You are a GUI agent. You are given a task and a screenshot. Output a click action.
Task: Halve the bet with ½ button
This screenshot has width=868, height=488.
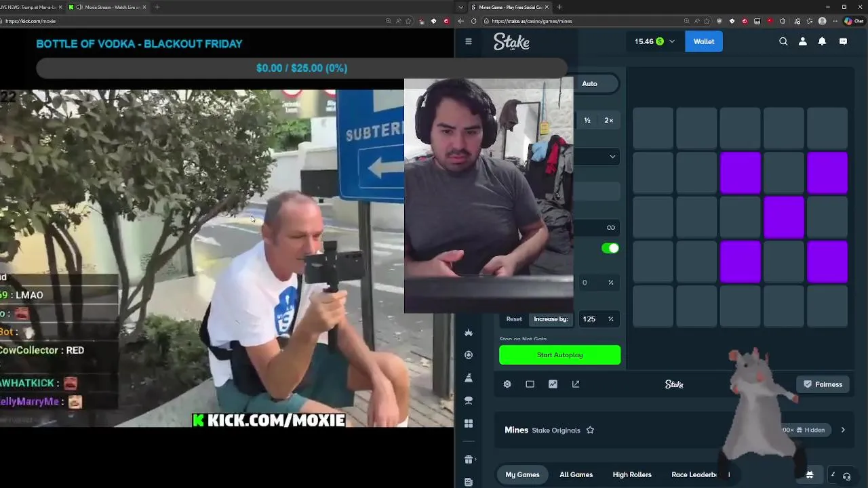pos(587,120)
